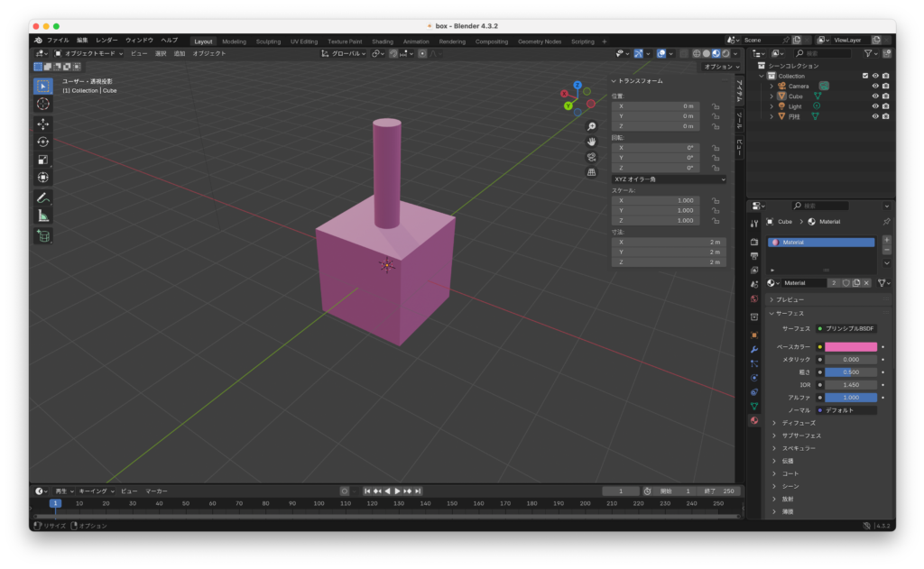
Task: Open the オプション button in the viewport header
Action: pos(720,67)
